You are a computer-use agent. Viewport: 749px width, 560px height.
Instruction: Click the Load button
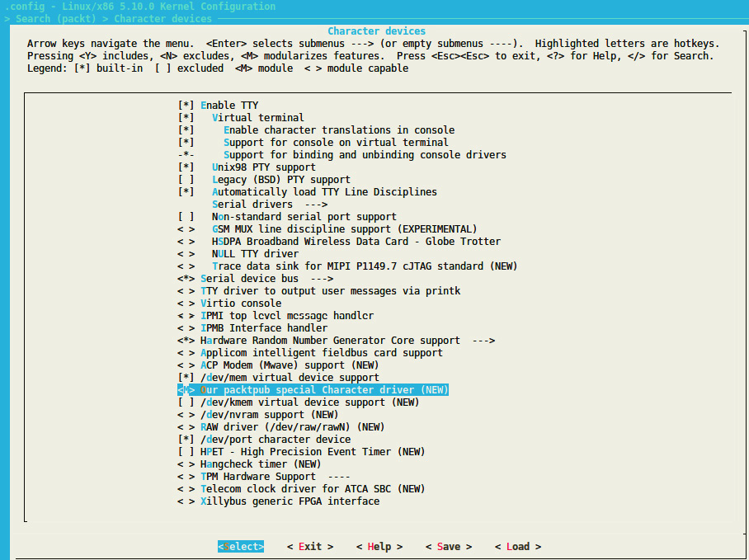click(518, 547)
